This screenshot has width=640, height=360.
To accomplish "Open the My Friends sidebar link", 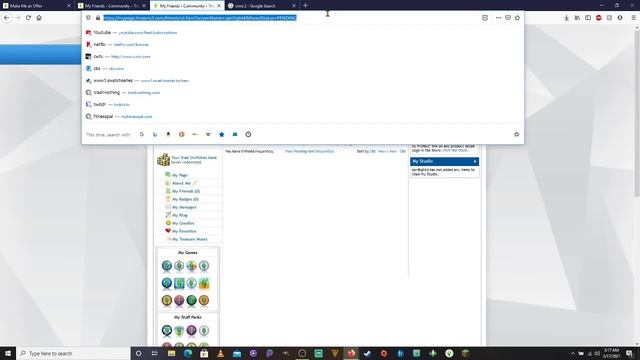I will 186,191.
